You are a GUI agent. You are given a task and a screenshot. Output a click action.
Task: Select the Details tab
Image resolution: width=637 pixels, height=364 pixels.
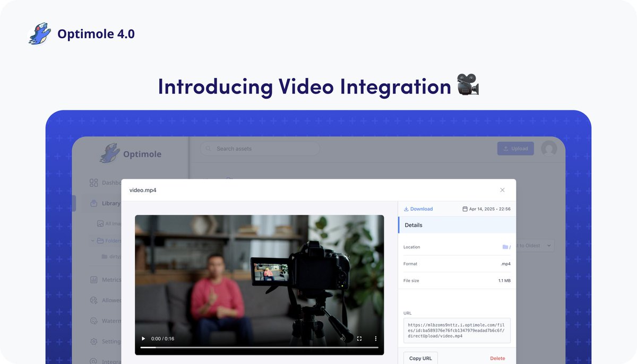(457, 225)
